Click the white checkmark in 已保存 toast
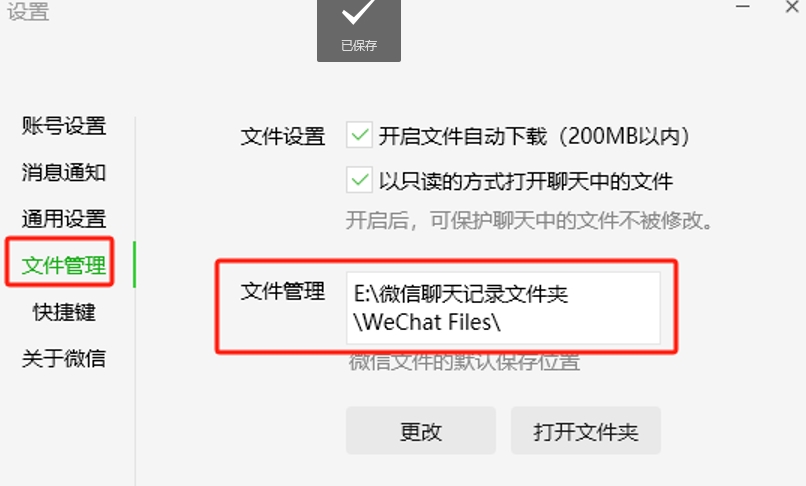806x486 pixels. [x=359, y=11]
